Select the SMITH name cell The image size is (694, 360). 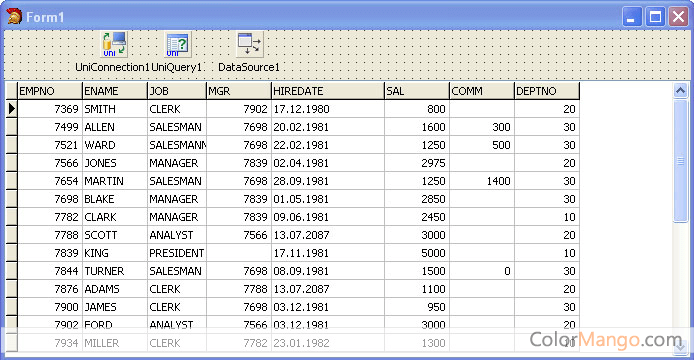coord(115,109)
